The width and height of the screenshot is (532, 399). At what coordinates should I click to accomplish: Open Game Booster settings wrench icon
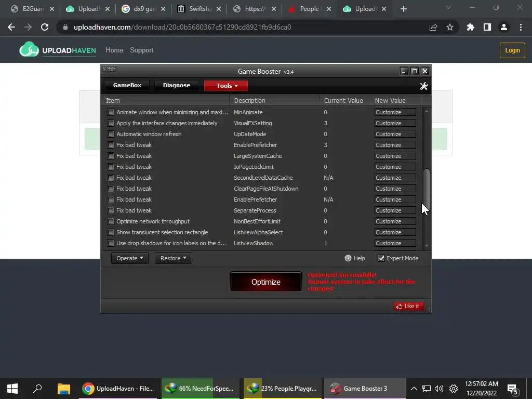pyautogui.click(x=423, y=86)
